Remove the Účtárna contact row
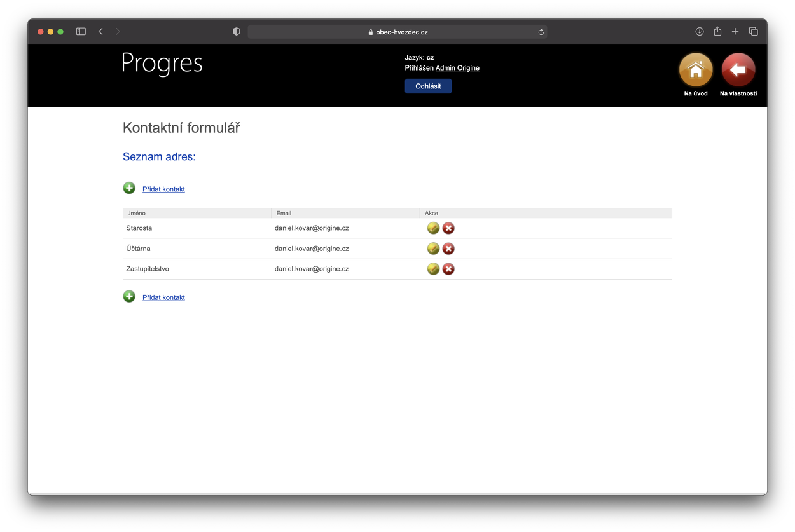The width and height of the screenshot is (795, 532). [448, 249]
